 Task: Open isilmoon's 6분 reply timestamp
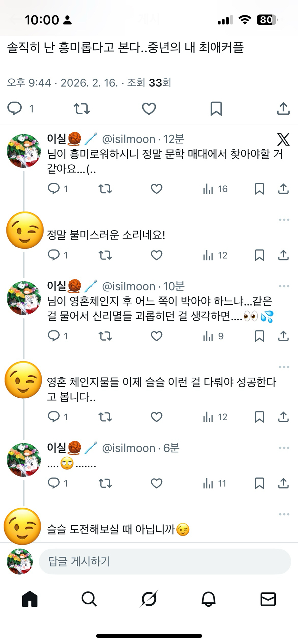pyautogui.click(x=171, y=448)
